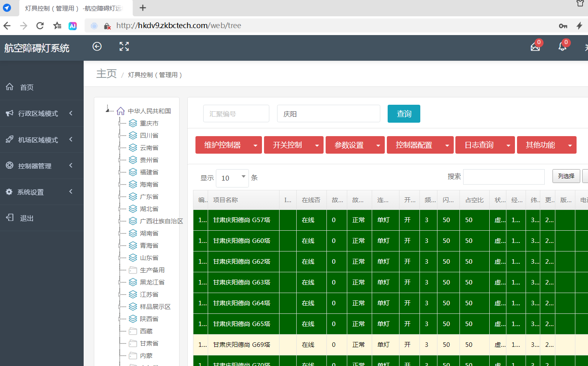
Task: Click the sidebar collapse arrow icon
Action: coord(97,46)
